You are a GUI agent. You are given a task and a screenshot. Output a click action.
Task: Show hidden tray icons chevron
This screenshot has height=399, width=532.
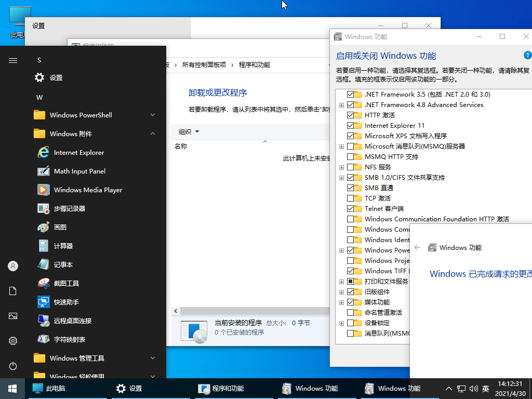point(448,389)
